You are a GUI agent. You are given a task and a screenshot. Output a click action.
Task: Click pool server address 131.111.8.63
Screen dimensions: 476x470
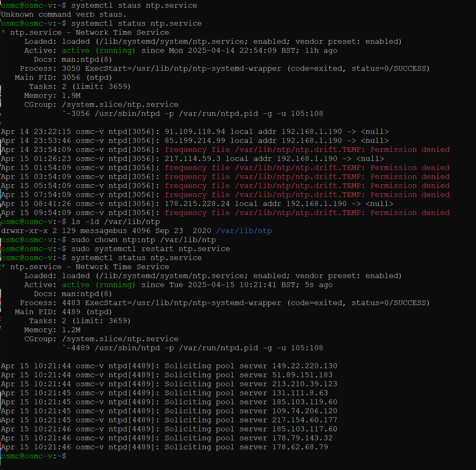pyautogui.click(x=300, y=393)
